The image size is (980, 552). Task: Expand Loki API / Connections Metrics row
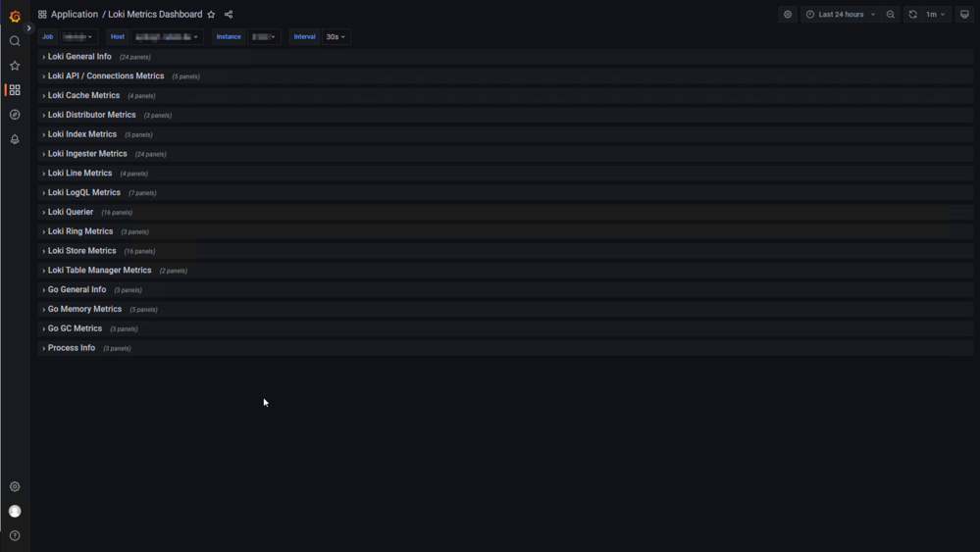tap(505, 76)
